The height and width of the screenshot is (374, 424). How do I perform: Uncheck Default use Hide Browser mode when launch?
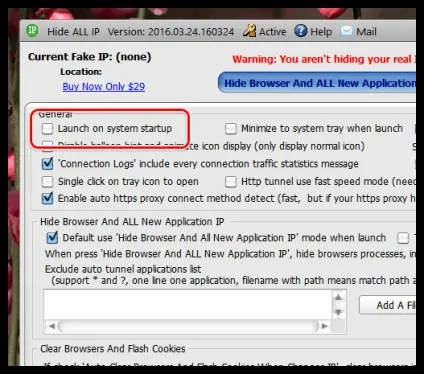[52, 238]
